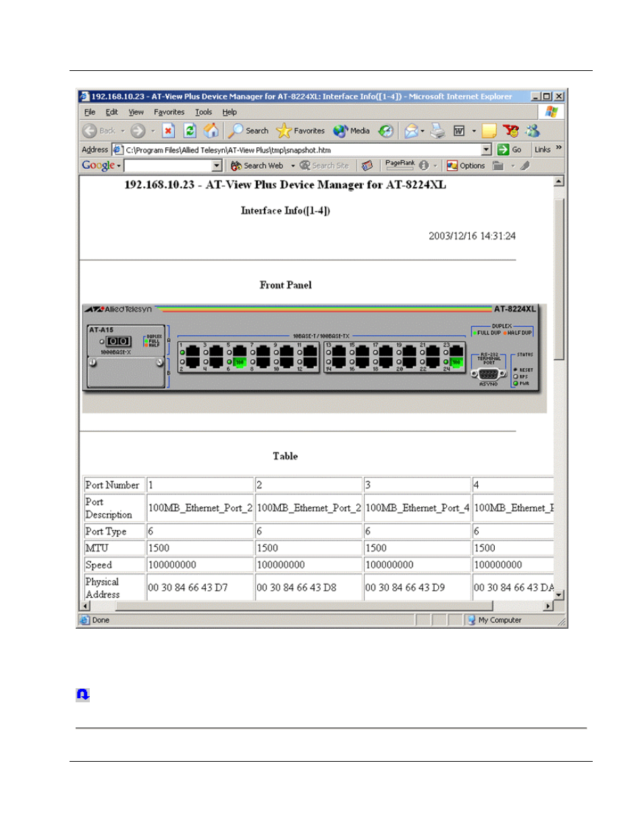Screen dimensions: 644x834
Task: Click the Internet Explorer title bar icon
Action: pos(84,97)
